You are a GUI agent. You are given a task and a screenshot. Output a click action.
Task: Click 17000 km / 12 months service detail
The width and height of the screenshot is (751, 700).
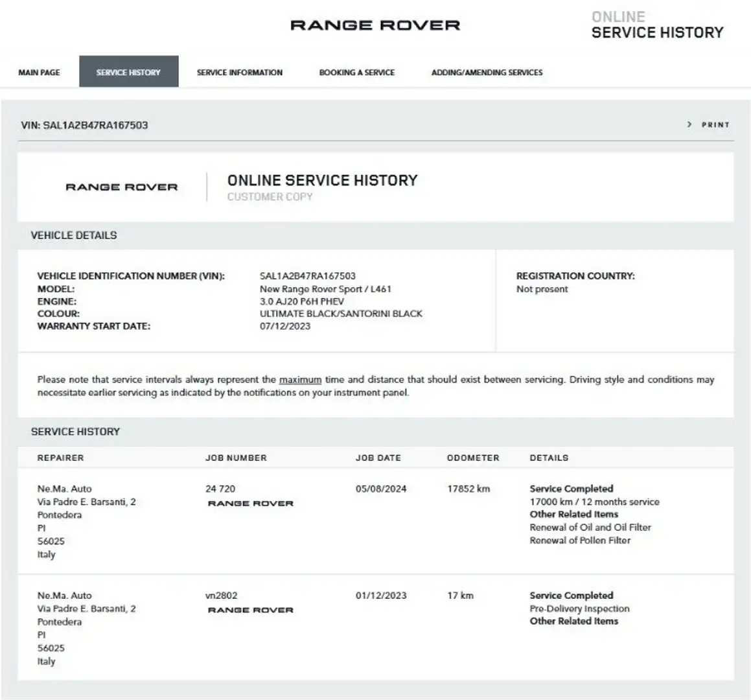click(x=594, y=502)
